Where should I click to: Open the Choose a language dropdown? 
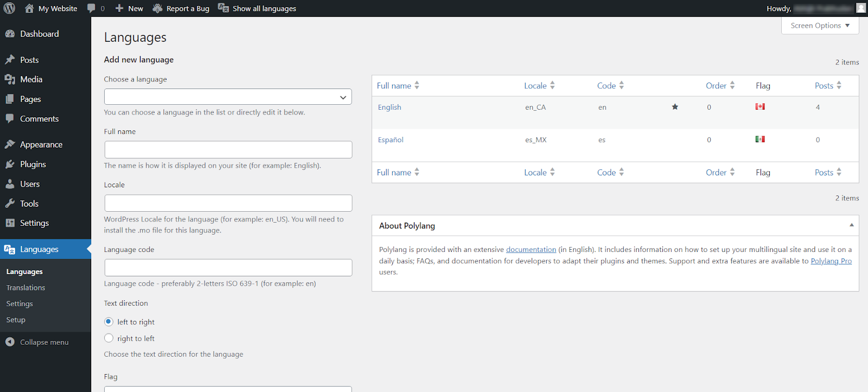[x=228, y=97]
